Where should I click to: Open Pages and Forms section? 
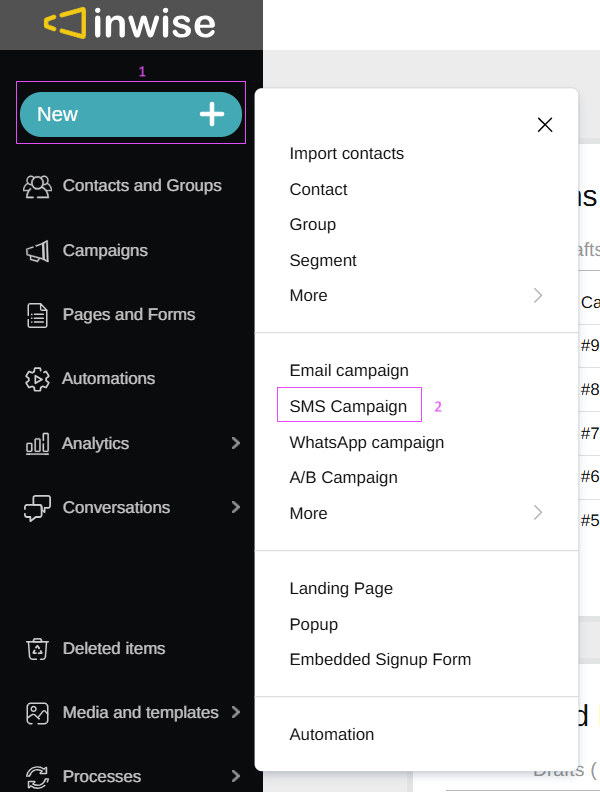(129, 314)
